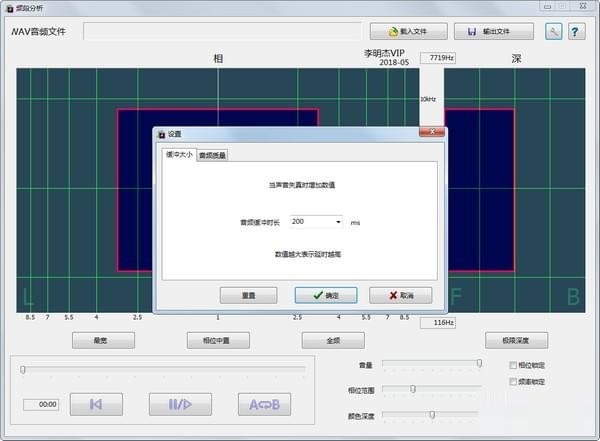Skip to start with the rewind button
Viewport: 600px width, 441px height.
click(x=96, y=404)
